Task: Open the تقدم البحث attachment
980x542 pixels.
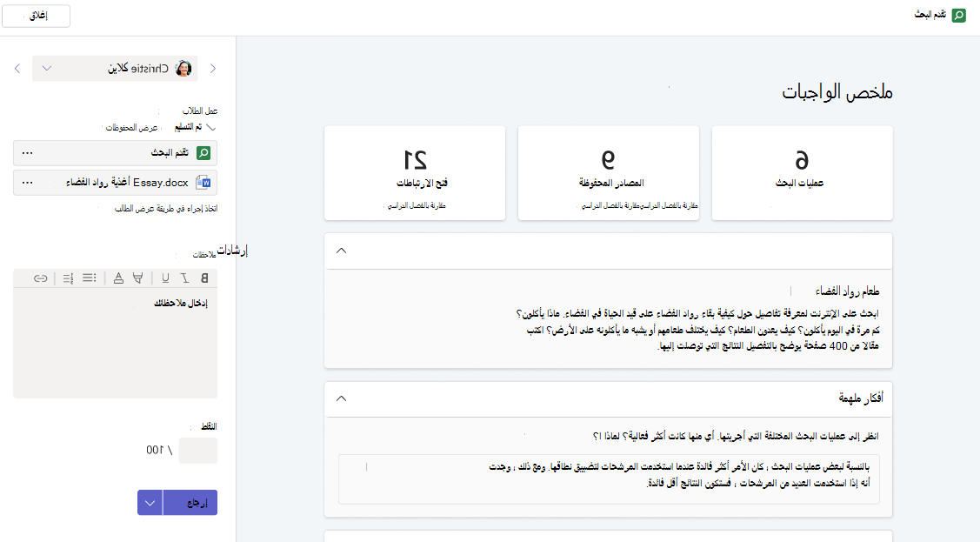Action: pyautogui.click(x=115, y=152)
